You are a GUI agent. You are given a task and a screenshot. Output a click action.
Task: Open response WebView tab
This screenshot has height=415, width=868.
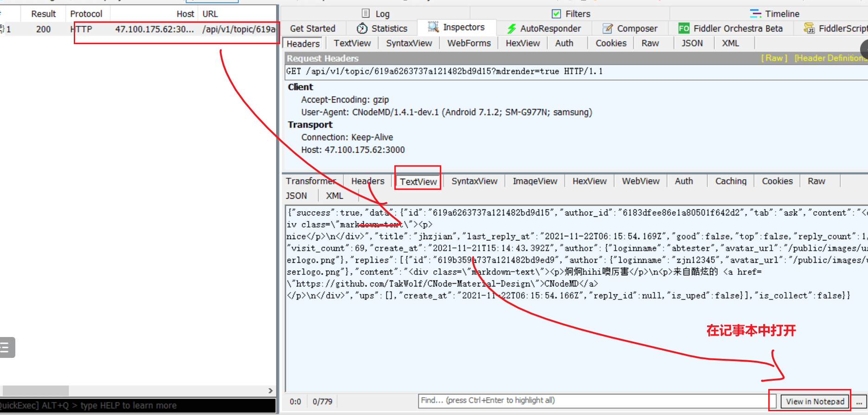(x=641, y=181)
